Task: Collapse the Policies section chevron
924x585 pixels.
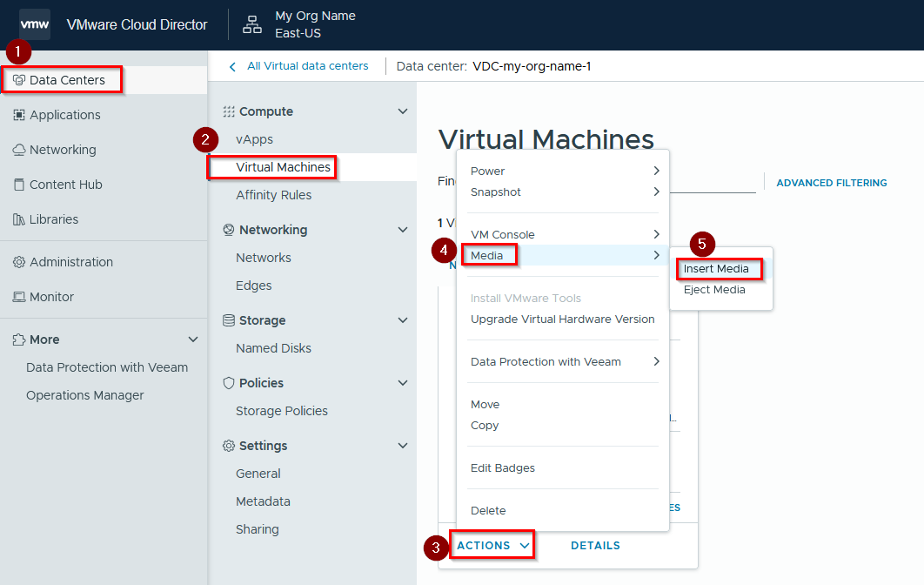Action: (x=403, y=383)
